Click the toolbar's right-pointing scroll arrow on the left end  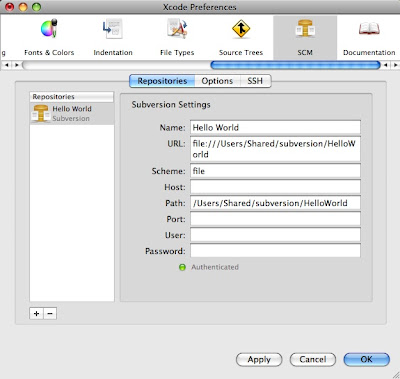16,65
